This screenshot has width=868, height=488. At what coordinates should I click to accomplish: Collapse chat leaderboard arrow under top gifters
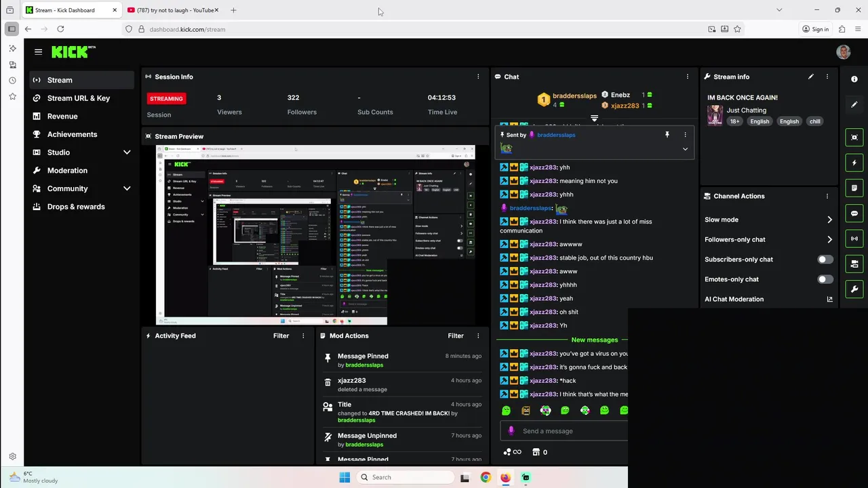click(594, 119)
